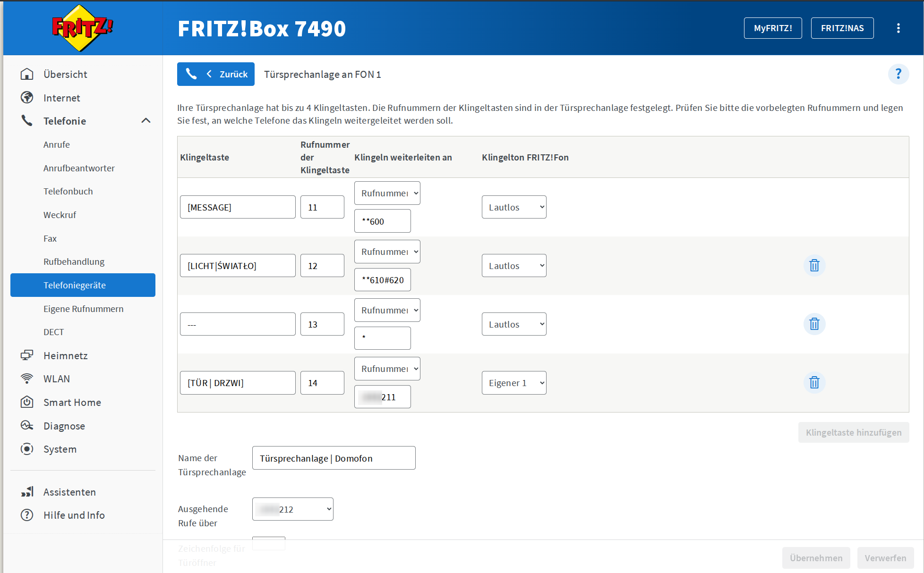Click the Hilfe und Info icon
Screen dimensions: 924x573
pos(27,515)
